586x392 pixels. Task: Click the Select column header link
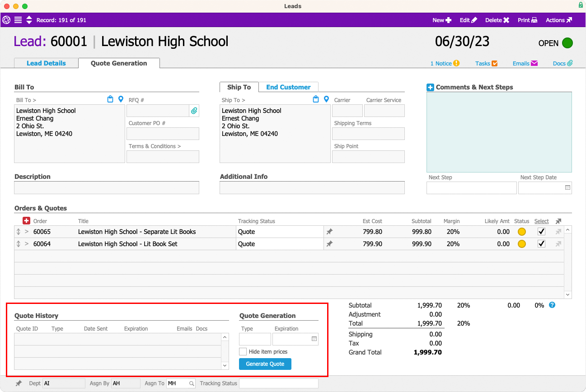(541, 221)
